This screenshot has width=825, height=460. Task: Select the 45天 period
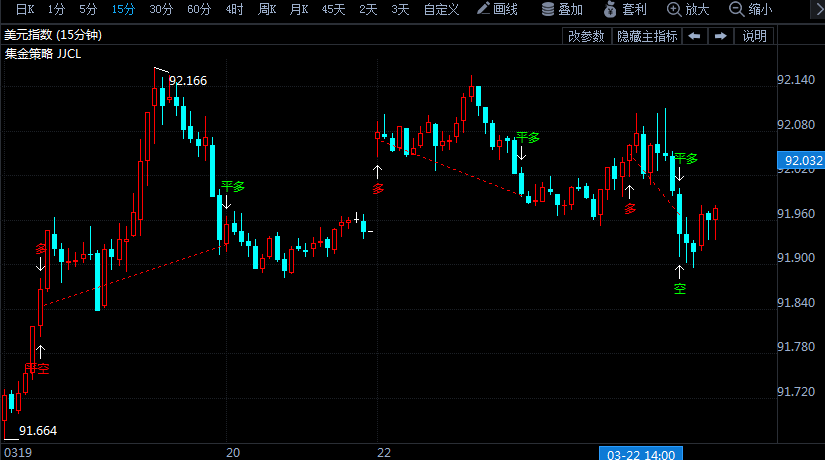click(333, 9)
